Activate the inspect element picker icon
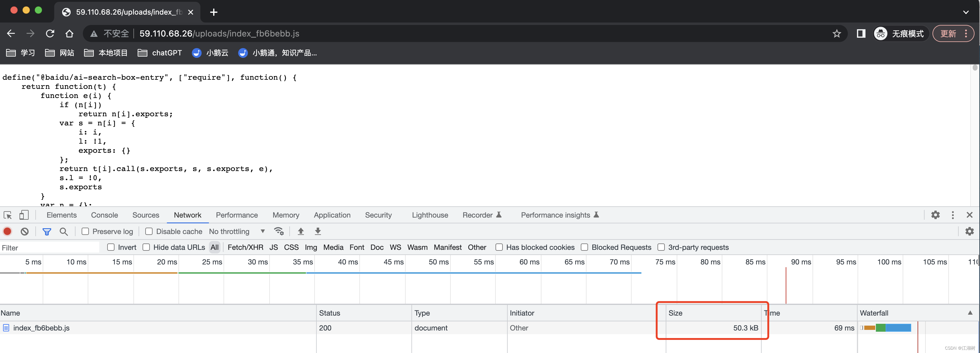The height and width of the screenshot is (353, 980). pyautogui.click(x=8, y=215)
